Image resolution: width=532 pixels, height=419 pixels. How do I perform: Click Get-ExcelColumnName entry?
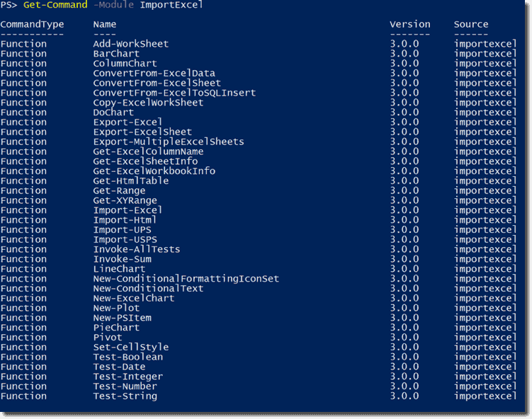tap(148, 151)
